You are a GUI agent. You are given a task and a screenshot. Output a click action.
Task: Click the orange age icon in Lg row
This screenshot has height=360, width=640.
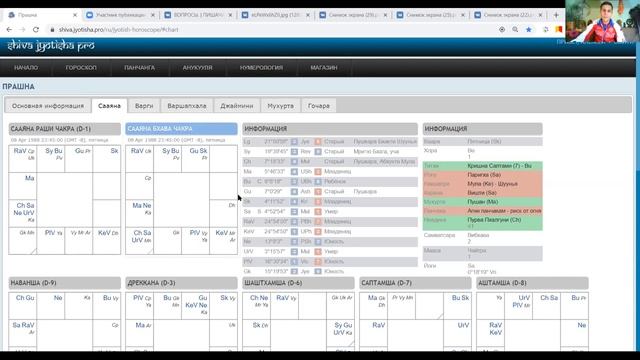(318, 142)
